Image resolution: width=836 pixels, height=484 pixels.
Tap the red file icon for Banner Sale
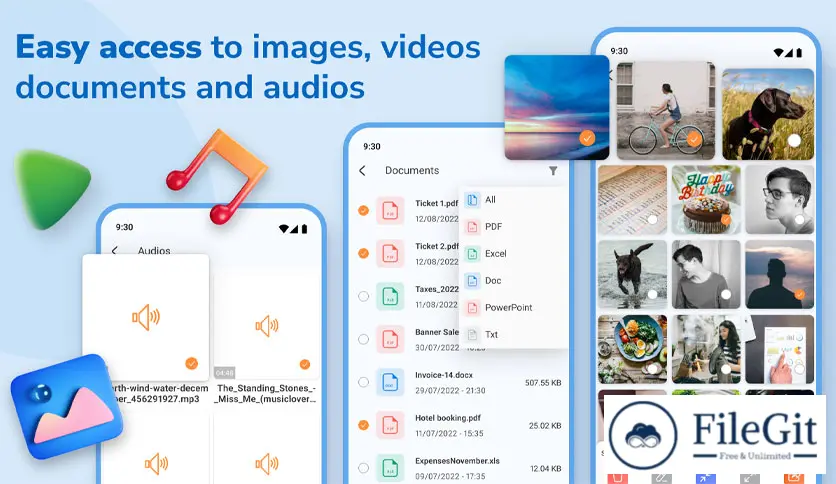(390, 339)
